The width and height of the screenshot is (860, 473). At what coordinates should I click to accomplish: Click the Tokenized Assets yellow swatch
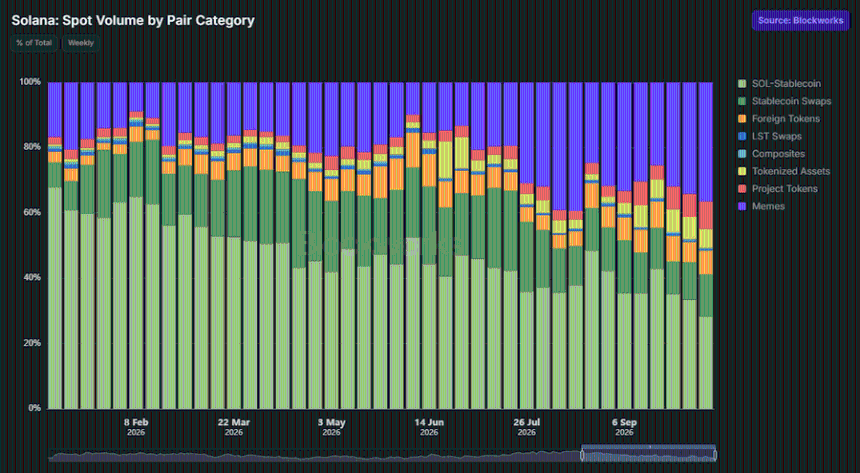pyautogui.click(x=742, y=172)
